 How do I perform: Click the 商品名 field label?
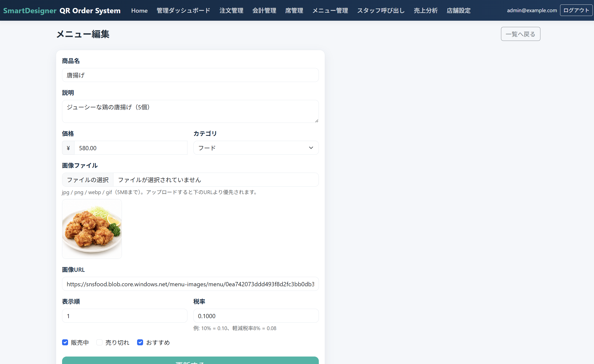(x=71, y=61)
